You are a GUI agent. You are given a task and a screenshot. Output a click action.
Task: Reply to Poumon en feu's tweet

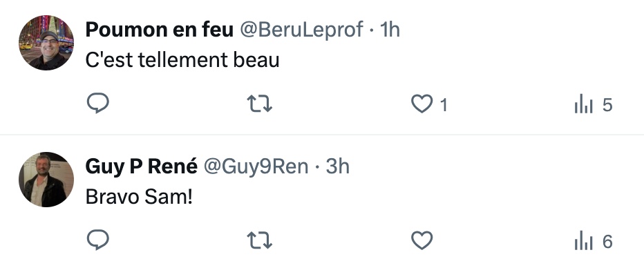pos(97,103)
